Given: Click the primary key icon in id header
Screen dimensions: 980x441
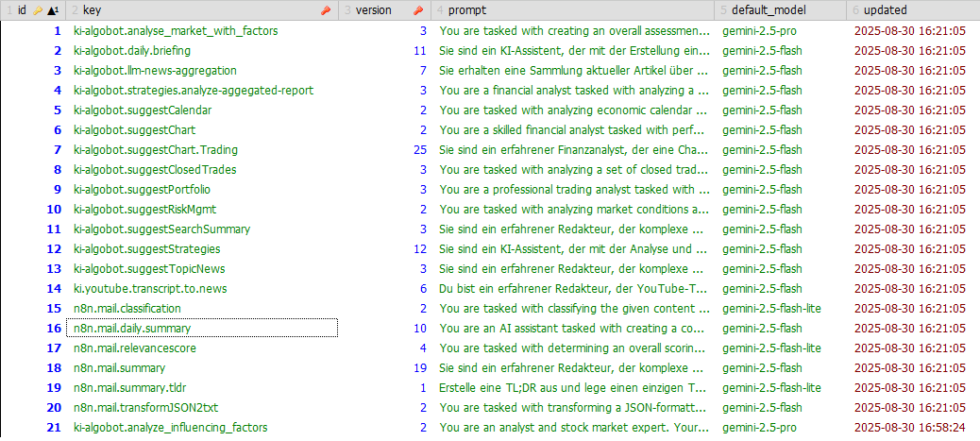Looking at the screenshot, I should click(x=39, y=10).
